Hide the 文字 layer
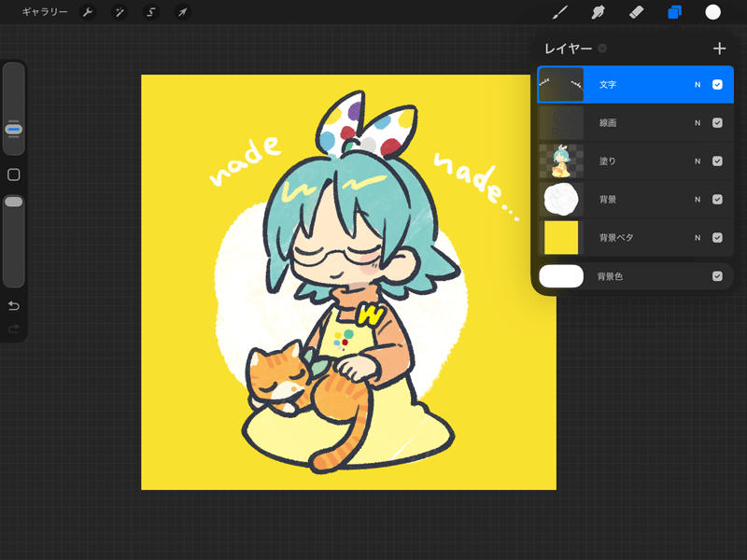Viewport: 747px width, 560px height. (717, 84)
